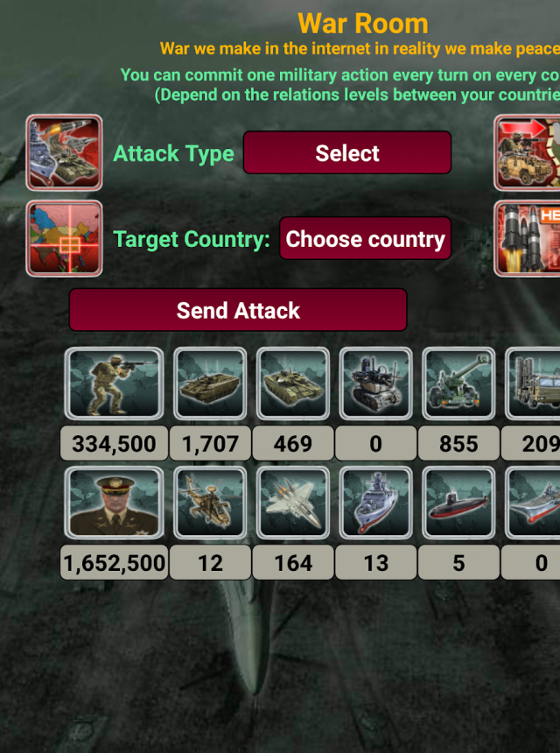Screen dimensions: 560x753
Task: Click the 1,652,500 personnel count field
Action: (115, 562)
